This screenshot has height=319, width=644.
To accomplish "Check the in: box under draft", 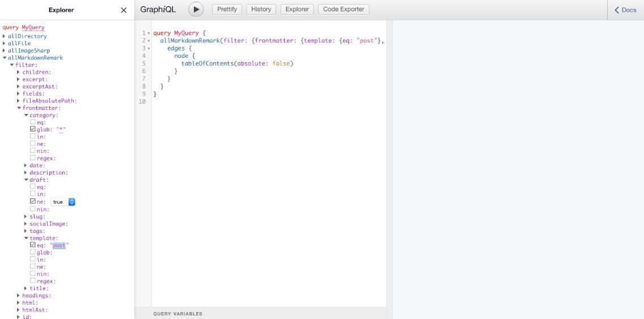I will point(33,194).
